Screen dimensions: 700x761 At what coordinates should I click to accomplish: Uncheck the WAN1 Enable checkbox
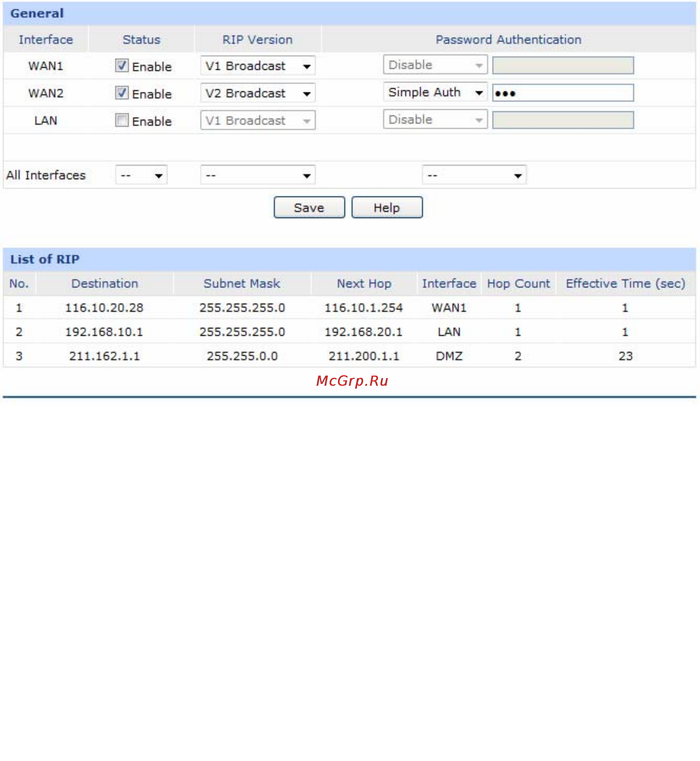[x=122, y=65]
